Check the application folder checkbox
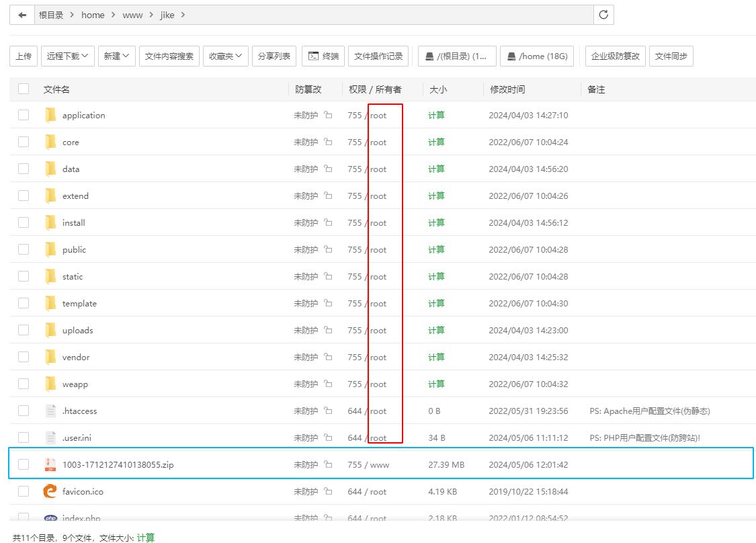The width and height of the screenshot is (756, 543). [23, 115]
